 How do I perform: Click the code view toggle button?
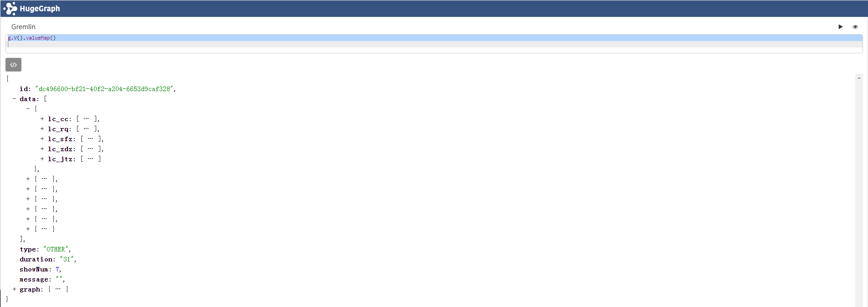point(13,65)
